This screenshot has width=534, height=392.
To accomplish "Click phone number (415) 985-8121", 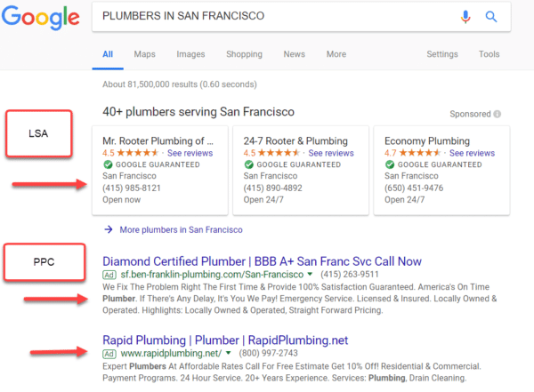I will pos(132,188).
